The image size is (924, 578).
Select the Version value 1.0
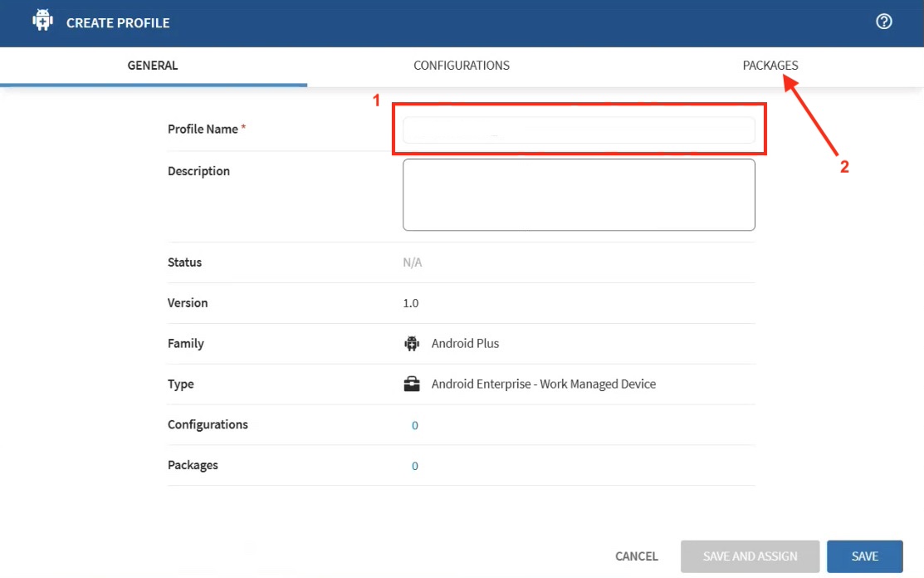(411, 303)
